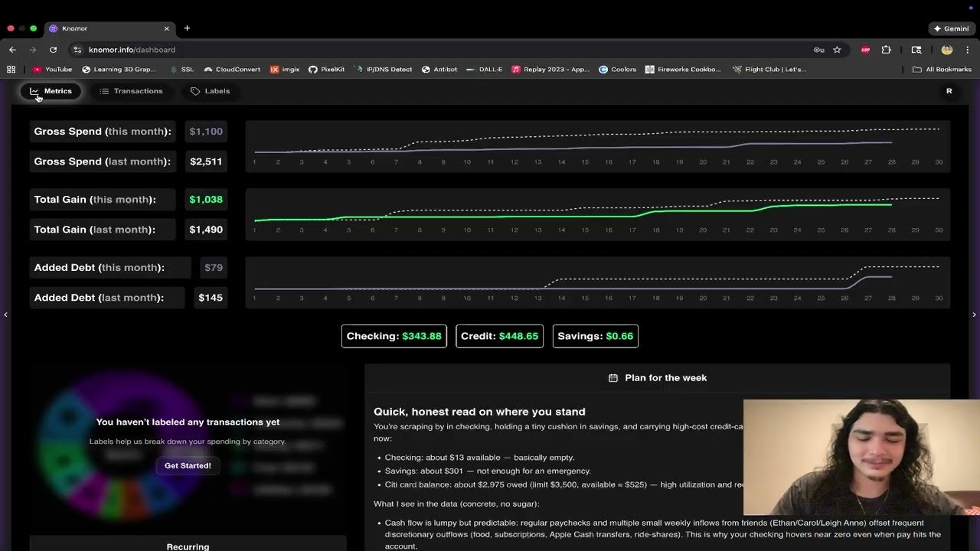Screen dimensions: 980x551
Task: Open the apps grid in bookmarks bar
Action: tap(11, 70)
